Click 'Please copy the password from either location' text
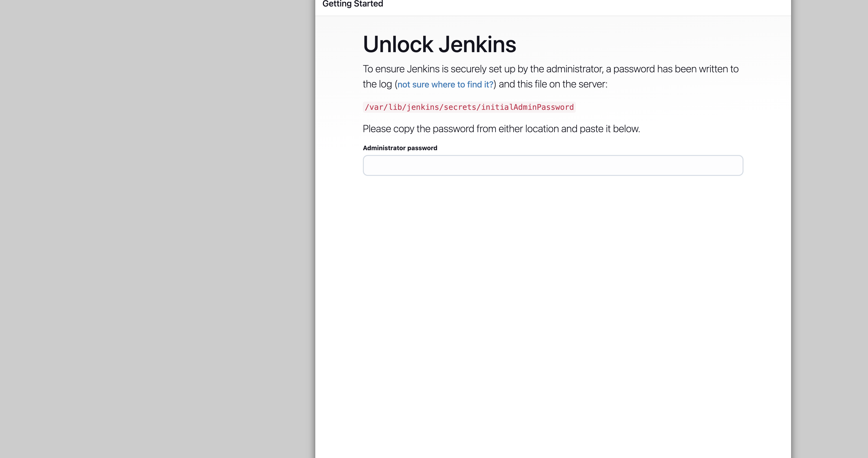The width and height of the screenshot is (868, 458). click(461, 129)
